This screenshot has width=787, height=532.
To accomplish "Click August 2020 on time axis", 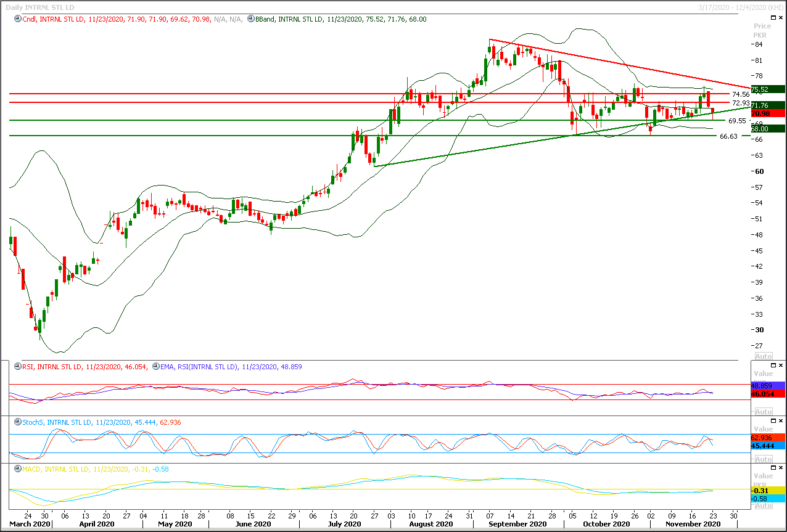I will (x=431, y=524).
